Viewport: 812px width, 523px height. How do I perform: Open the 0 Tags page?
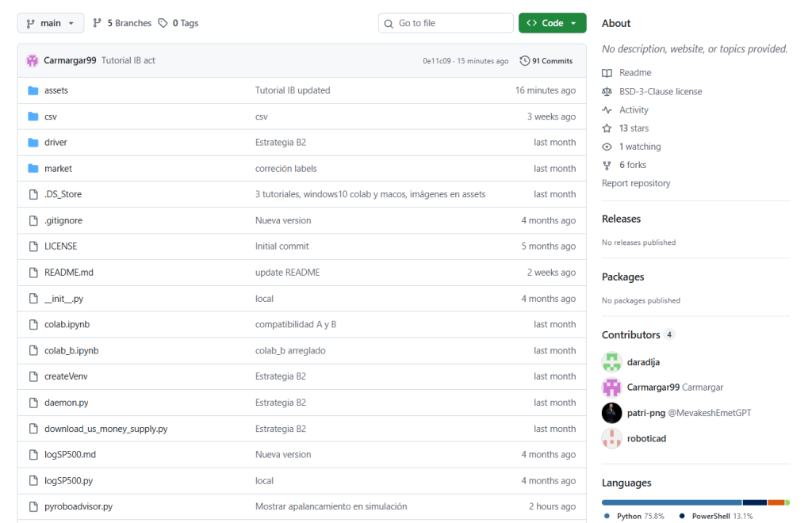[179, 23]
